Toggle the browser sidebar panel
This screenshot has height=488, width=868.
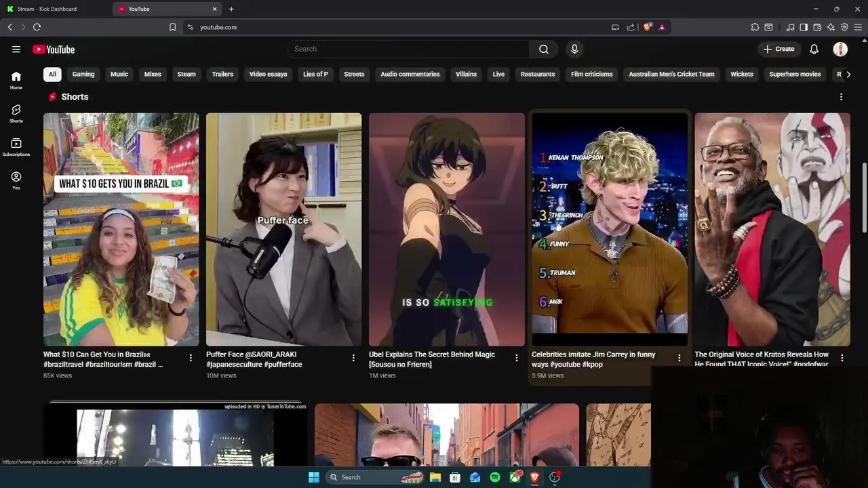[804, 27]
